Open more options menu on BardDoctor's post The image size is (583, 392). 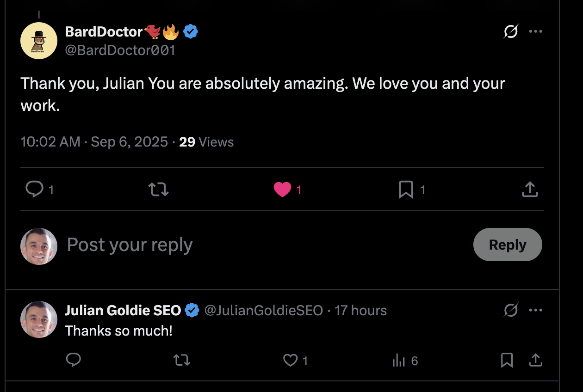point(535,31)
